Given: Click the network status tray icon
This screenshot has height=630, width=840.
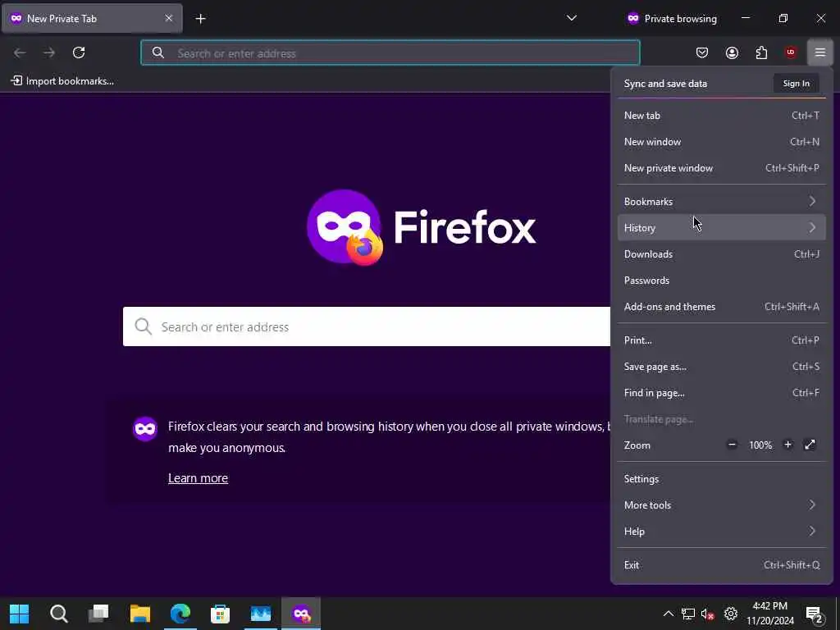Looking at the screenshot, I should (x=688, y=614).
